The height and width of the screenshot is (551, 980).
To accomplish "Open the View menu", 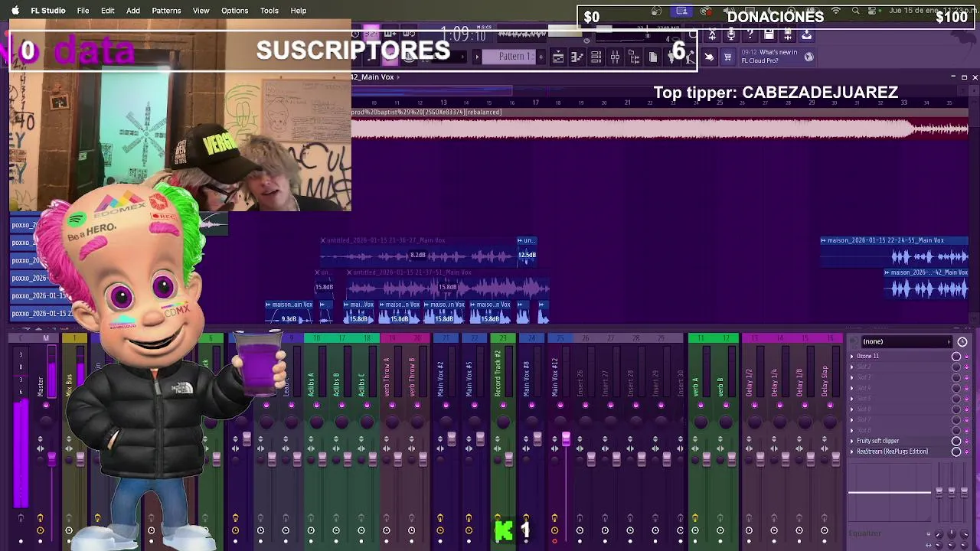I will coord(201,11).
